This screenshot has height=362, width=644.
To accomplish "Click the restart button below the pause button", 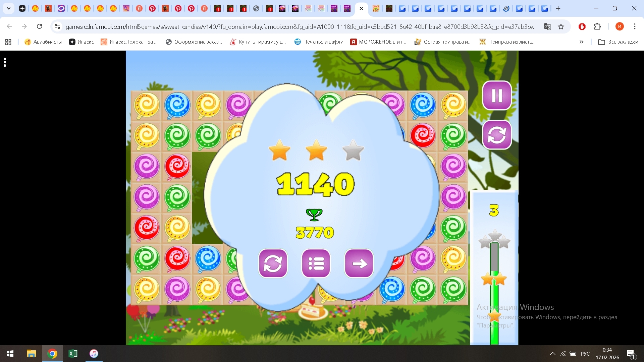I will coord(497,135).
